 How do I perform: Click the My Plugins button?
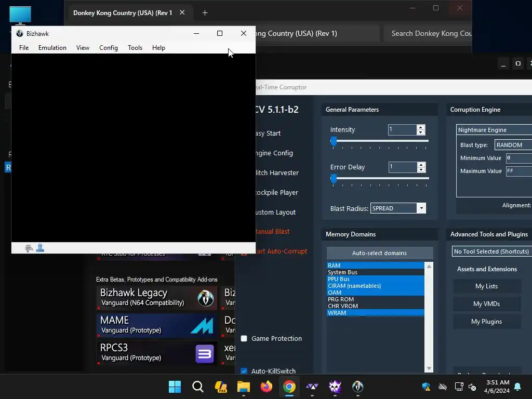point(486,322)
